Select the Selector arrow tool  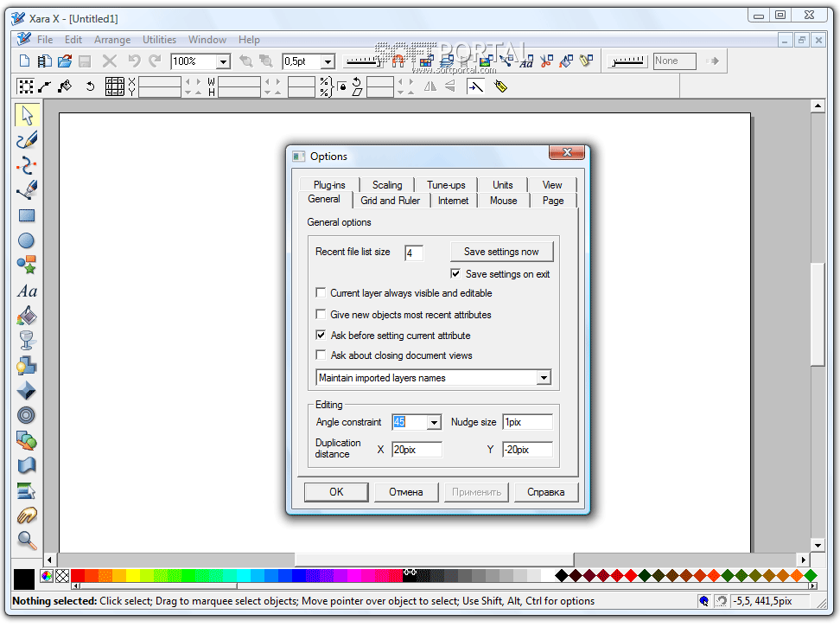pos(26,115)
